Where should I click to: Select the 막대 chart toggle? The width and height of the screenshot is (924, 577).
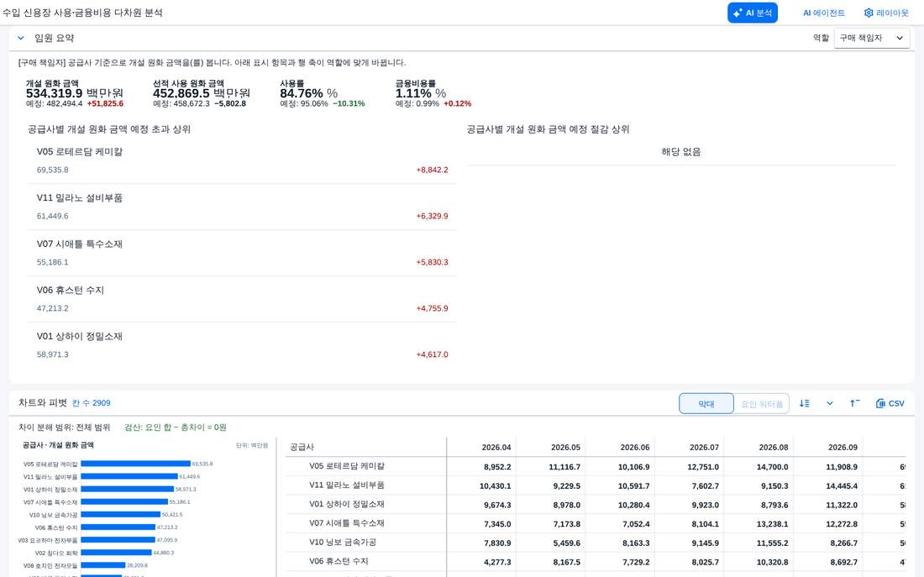[x=706, y=404]
